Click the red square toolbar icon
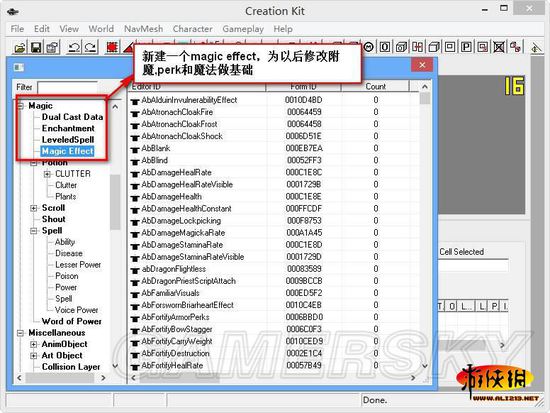 pyautogui.click(x=112, y=47)
